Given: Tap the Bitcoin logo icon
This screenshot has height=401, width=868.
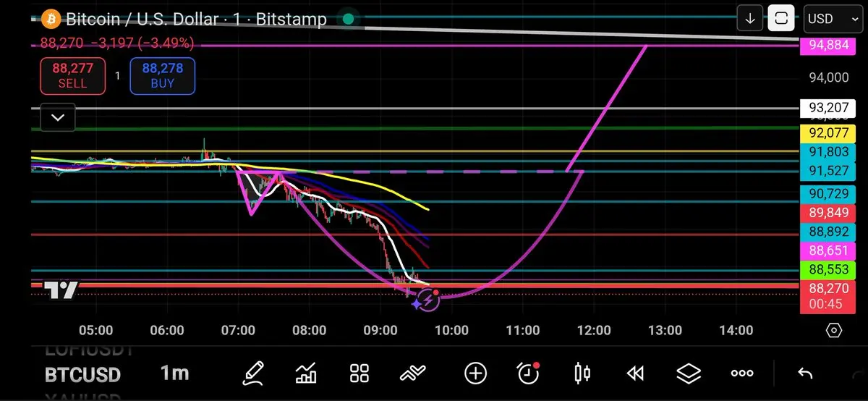Looking at the screenshot, I should [x=51, y=19].
